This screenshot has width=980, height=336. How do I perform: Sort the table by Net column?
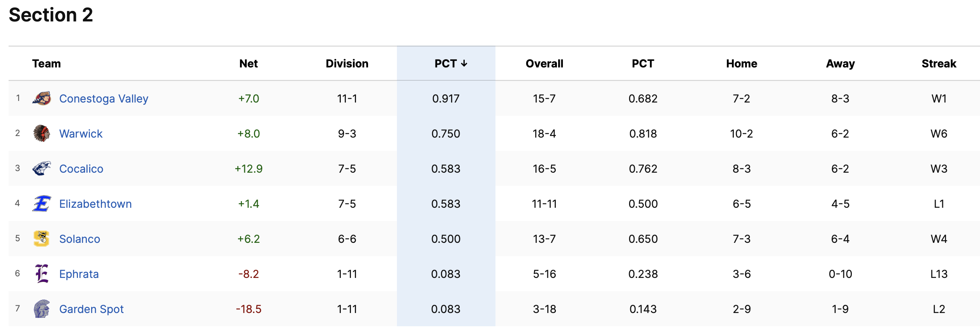tap(249, 64)
